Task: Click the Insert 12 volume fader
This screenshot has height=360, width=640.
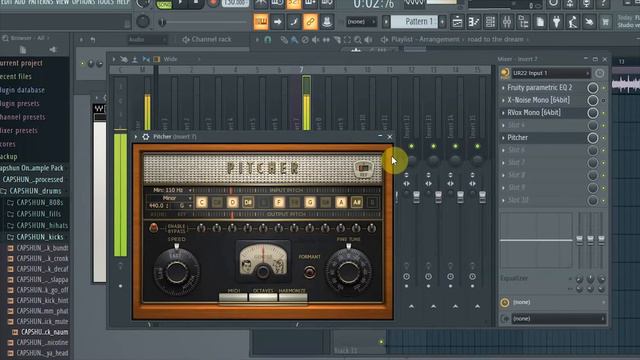Action: [416, 197]
